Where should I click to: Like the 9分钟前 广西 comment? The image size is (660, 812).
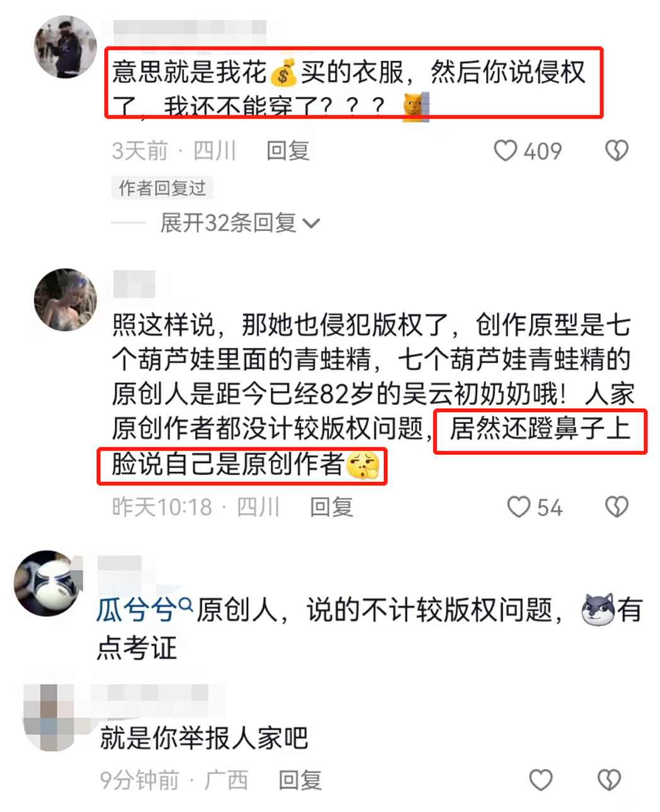click(540, 780)
